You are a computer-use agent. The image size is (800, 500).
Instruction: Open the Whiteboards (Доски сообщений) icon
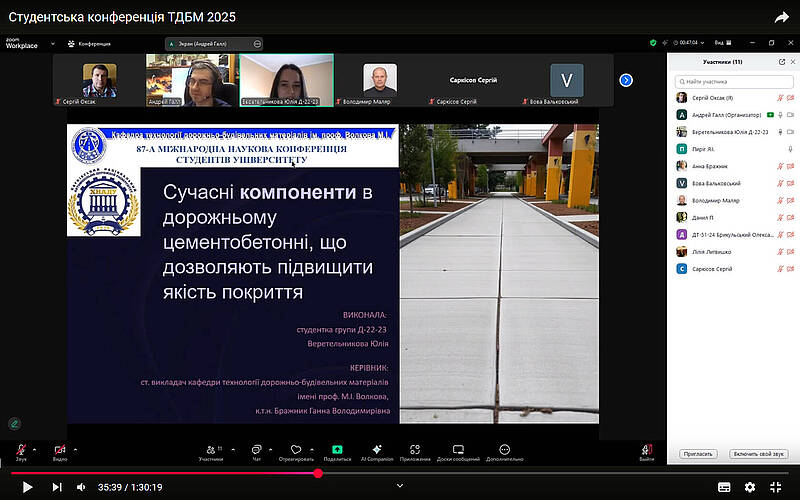458,450
